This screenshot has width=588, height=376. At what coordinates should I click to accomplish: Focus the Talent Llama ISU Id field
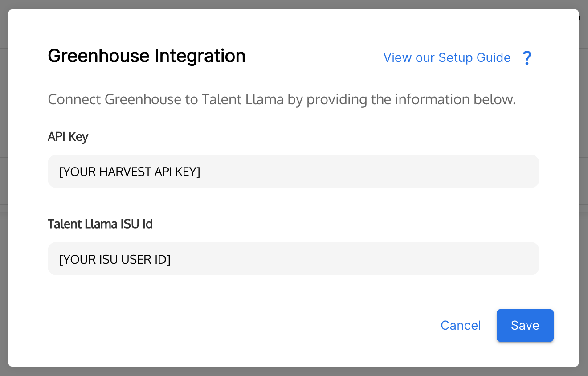(294, 259)
